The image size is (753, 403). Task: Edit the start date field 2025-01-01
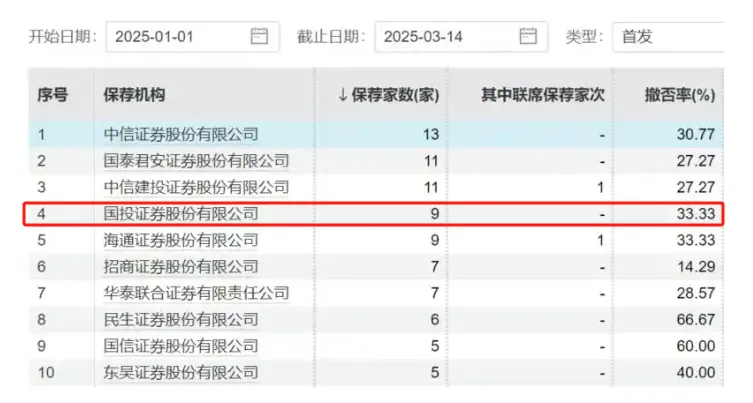193,37
